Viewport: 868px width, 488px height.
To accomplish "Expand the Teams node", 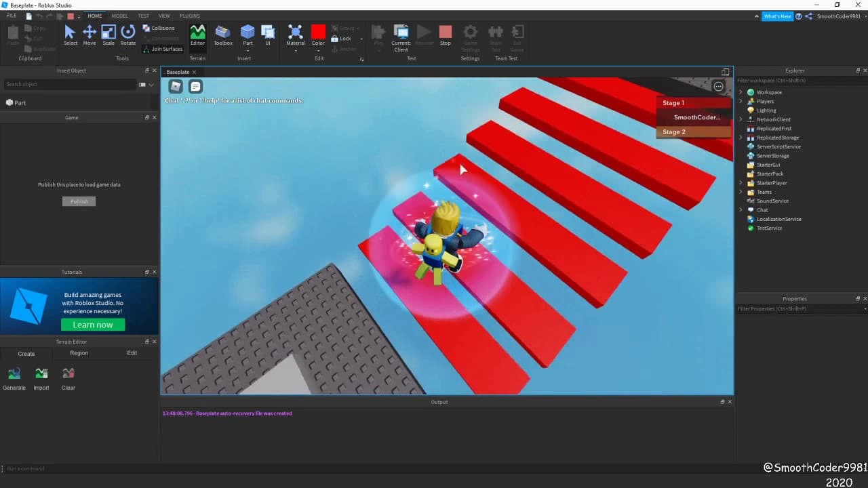I will click(741, 192).
